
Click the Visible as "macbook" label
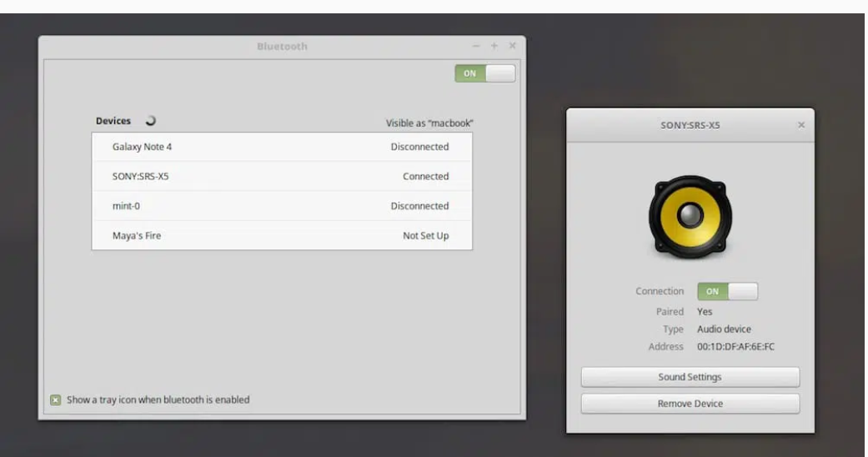point(429,123)
